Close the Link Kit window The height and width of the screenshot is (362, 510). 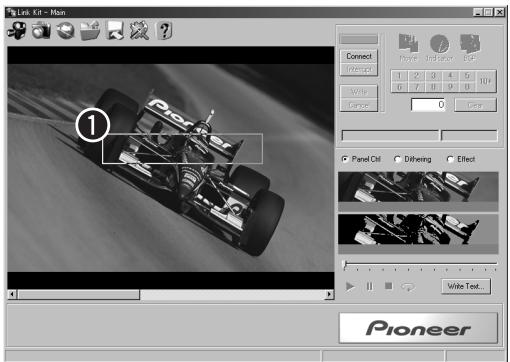(x=499, y=12)
